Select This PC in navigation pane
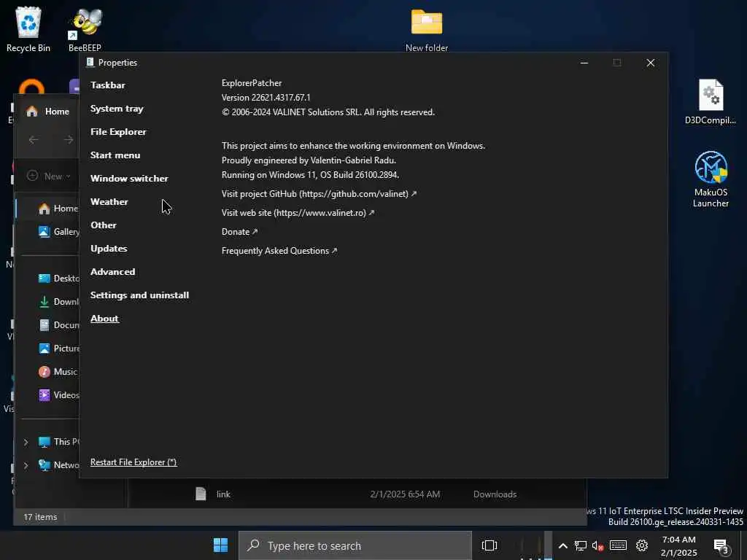This screenshot has height=560, width=747. click(x=58, y=442)
